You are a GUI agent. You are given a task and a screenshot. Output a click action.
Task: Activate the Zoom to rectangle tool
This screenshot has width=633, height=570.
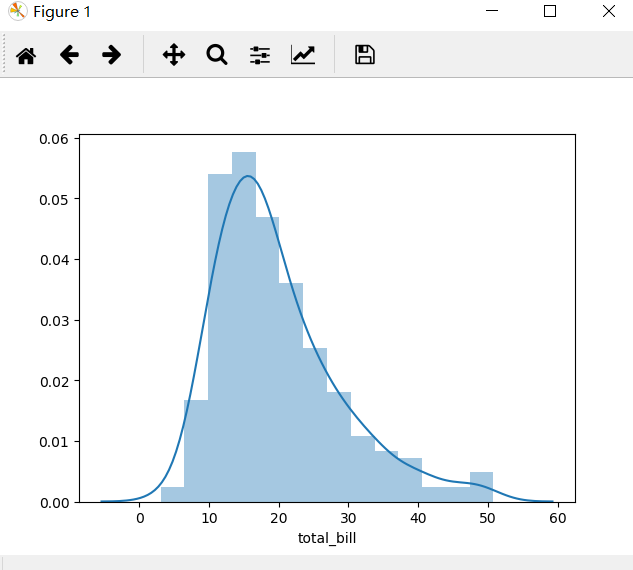point(217,55)
